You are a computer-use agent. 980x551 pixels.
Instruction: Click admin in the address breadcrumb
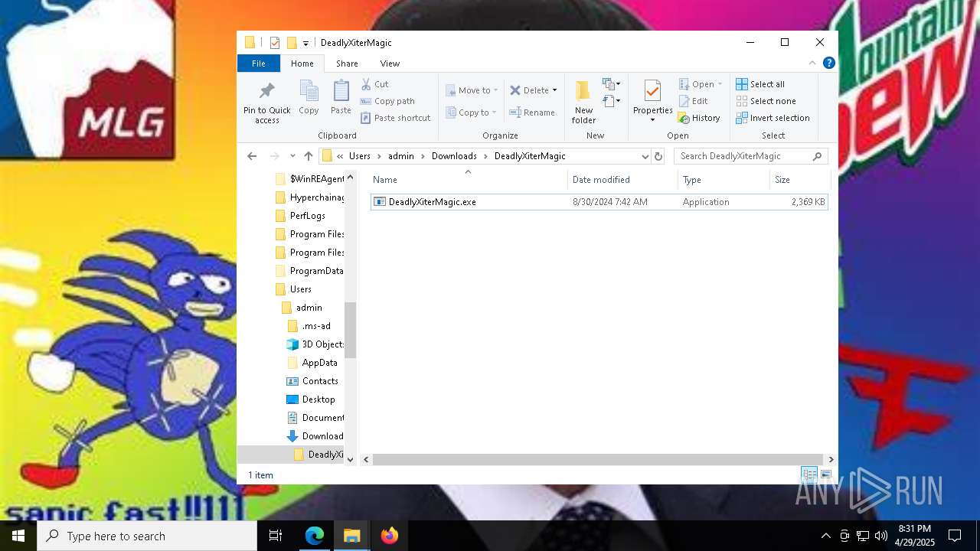[x=401, y=156]
